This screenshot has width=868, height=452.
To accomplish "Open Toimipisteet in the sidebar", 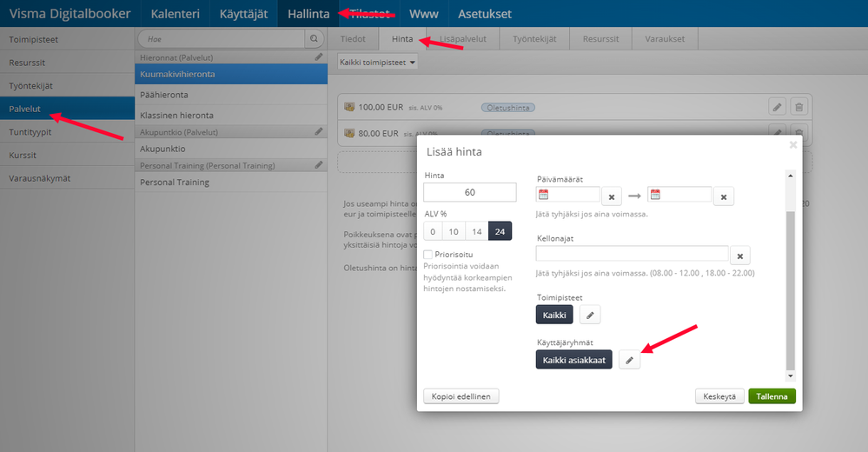I will pyautogui.click(x=67, y=39).
